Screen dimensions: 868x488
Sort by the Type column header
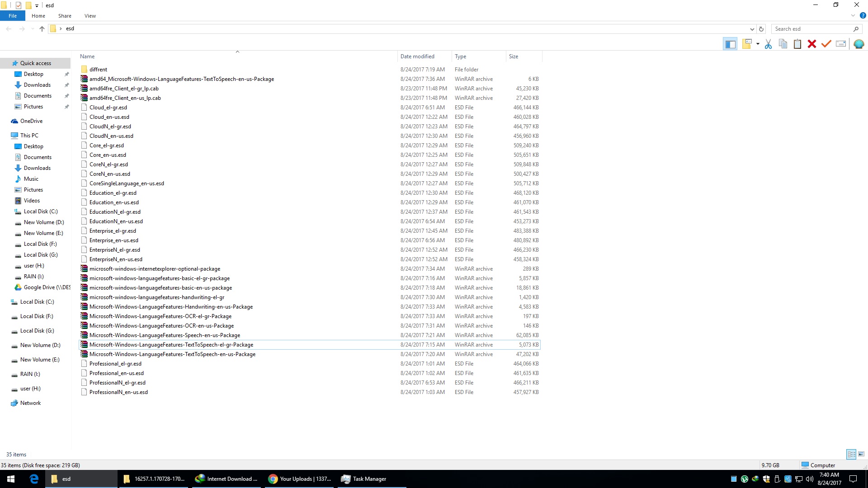479,56
